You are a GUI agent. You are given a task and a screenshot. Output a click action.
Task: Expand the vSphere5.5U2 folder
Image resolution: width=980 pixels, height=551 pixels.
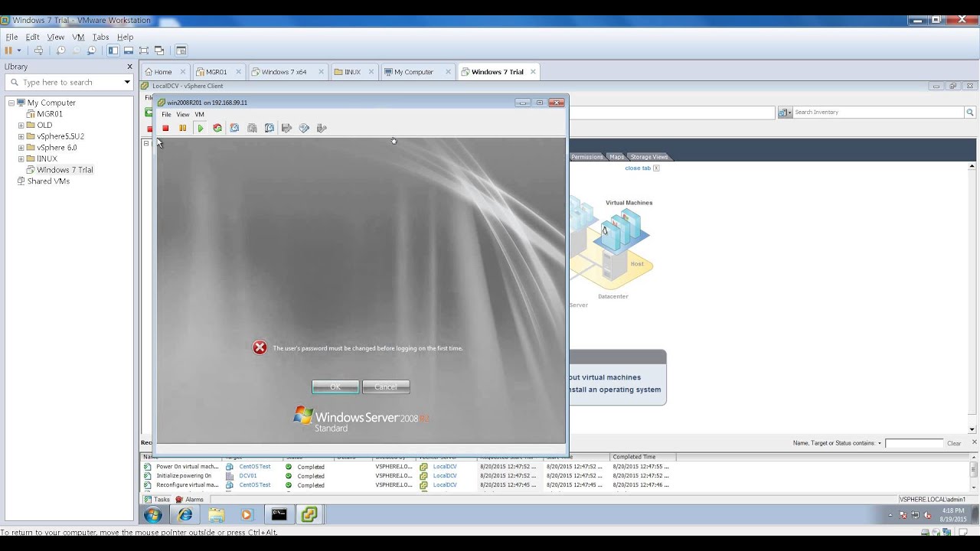[21, 136]
